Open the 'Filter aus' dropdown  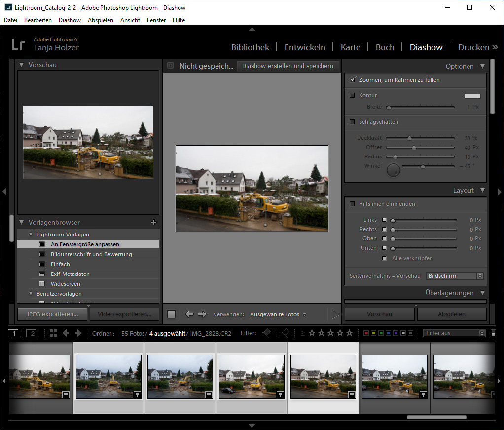[454, 333]
